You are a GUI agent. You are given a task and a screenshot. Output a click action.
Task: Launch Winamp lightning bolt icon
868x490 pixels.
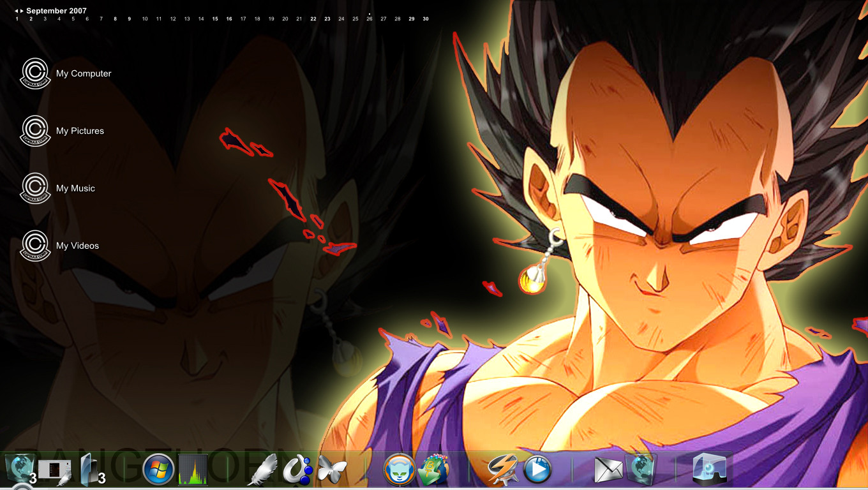(503, 470)
